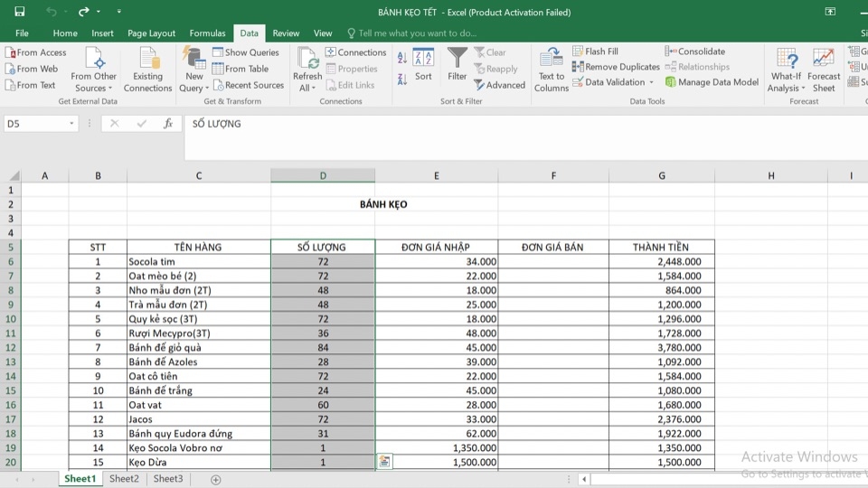Select column G header

coord(662,176)
